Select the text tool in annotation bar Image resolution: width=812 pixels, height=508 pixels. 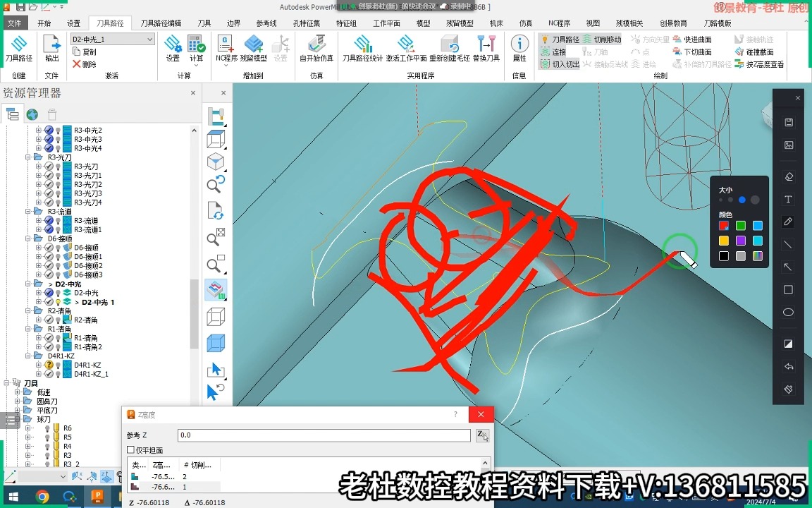(x=788, y=199)
